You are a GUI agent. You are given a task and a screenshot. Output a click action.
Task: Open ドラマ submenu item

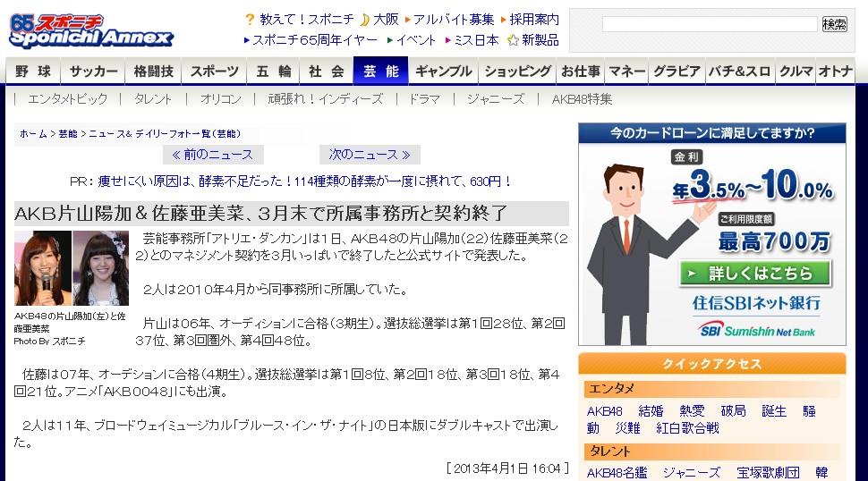pyautogui.click(x=424, y=99)
